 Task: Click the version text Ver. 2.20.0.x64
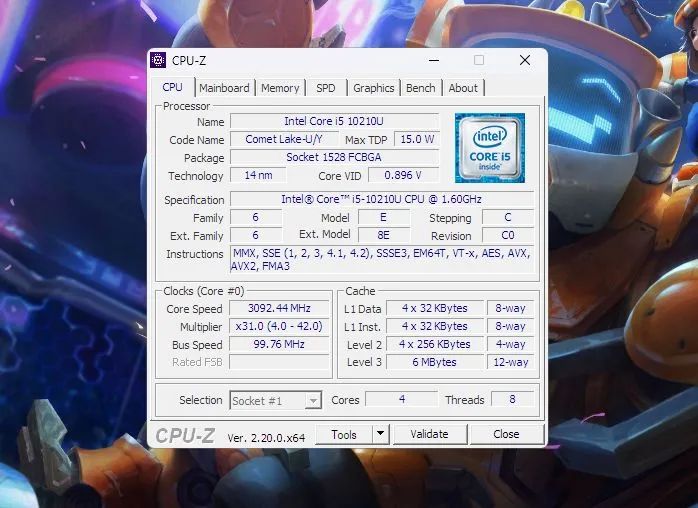point(266,438)
